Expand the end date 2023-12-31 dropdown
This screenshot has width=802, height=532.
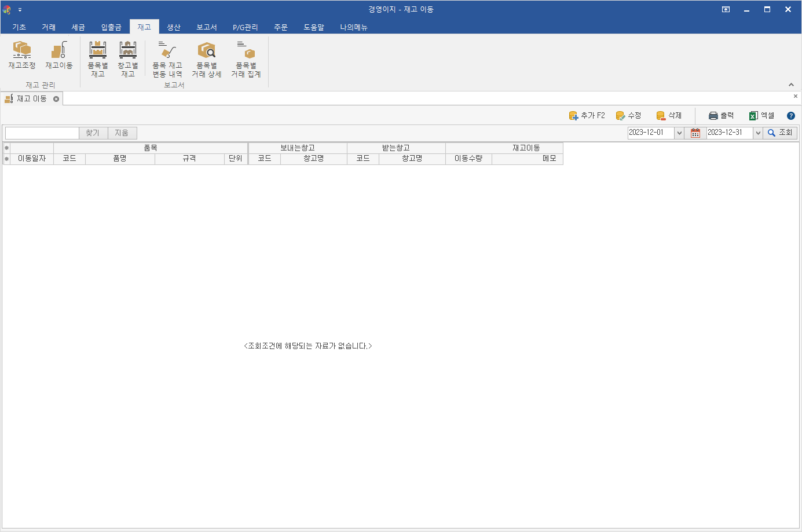pyautogui.click(x=758, y=133)
